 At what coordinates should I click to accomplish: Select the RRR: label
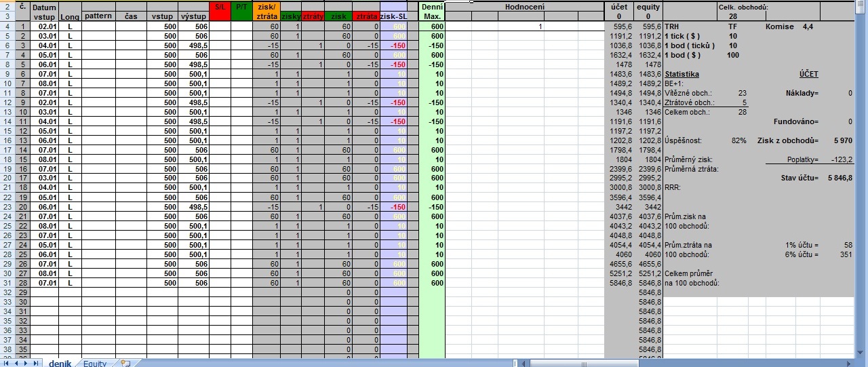point(673,188)
